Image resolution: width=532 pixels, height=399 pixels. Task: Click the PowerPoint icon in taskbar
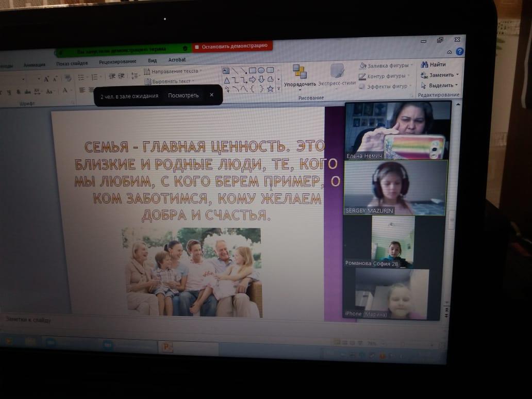[x=166, y=347]
